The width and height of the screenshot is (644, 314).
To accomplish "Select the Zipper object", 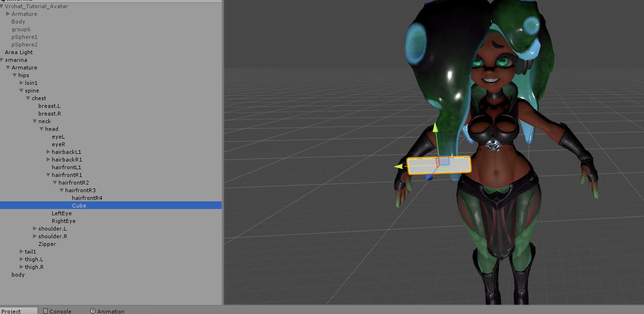I will click(x=47, y=244).
